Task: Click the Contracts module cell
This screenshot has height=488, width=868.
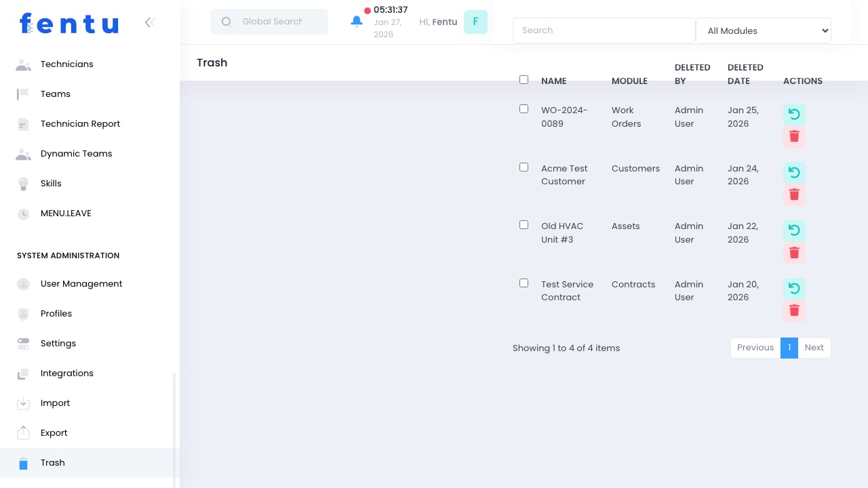Action: pyautogui.click(x=633, y=284)
